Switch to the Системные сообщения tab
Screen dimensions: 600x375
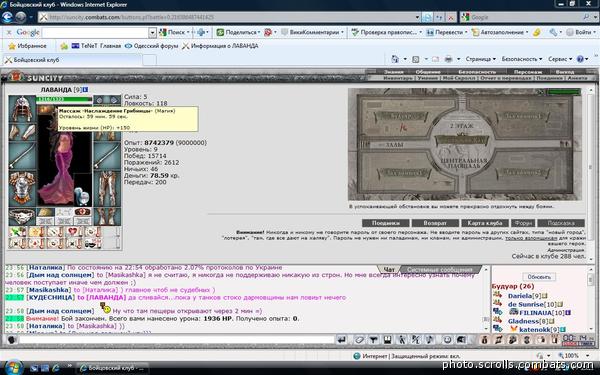coord(440,270)
